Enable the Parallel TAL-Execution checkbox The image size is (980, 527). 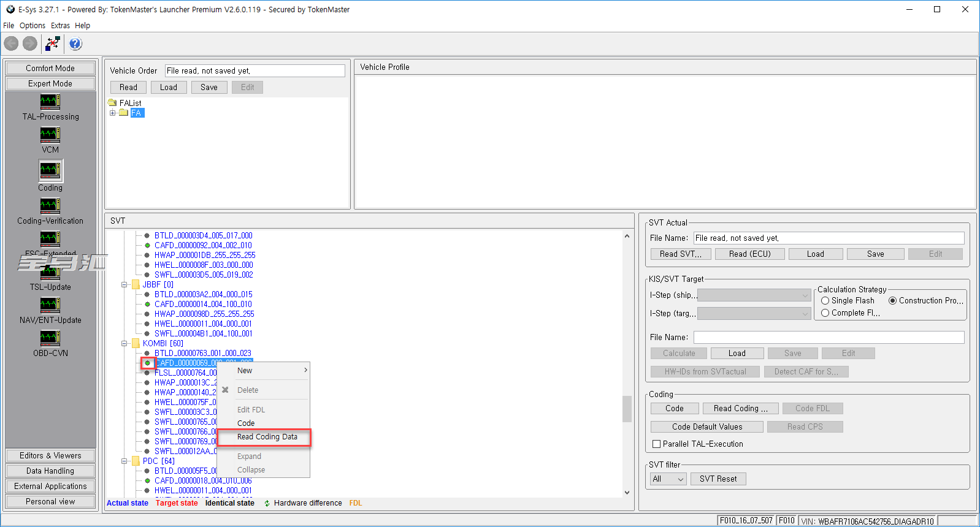click(657, 444)
